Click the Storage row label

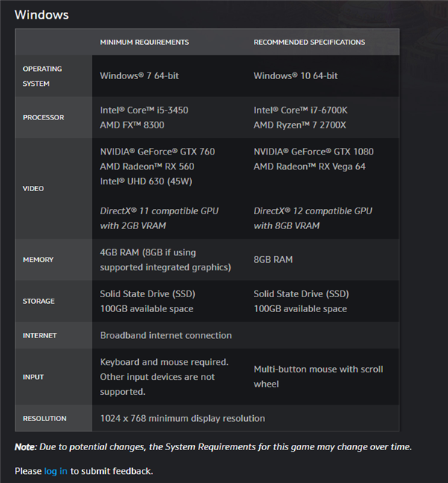click(39, 301)
